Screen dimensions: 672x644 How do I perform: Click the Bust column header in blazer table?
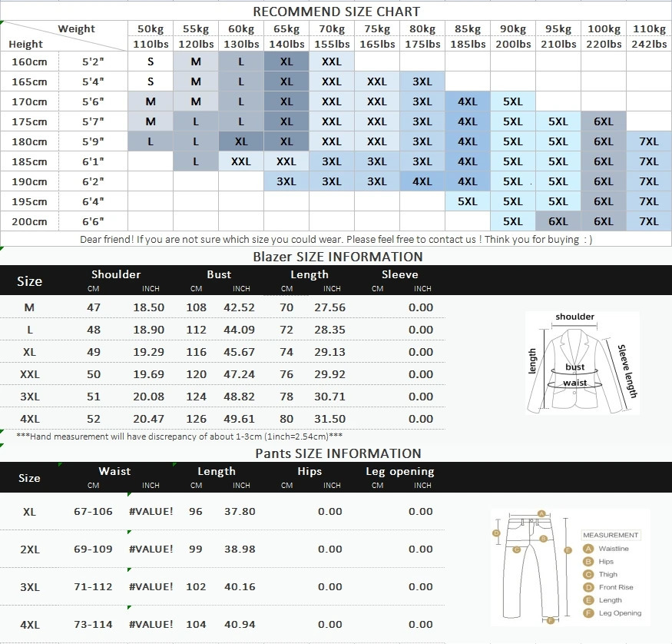[219, 274]
